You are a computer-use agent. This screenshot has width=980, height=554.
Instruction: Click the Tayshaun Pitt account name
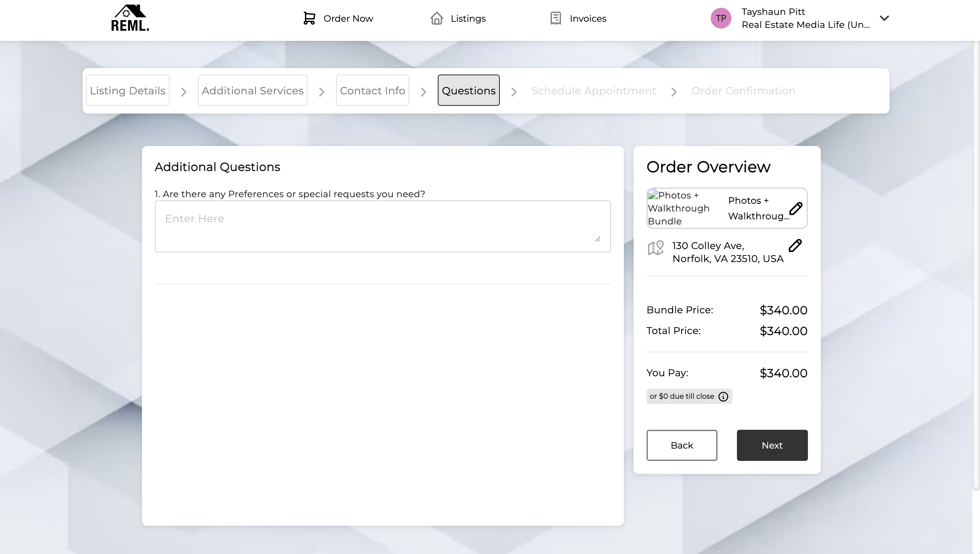(773, 12)
